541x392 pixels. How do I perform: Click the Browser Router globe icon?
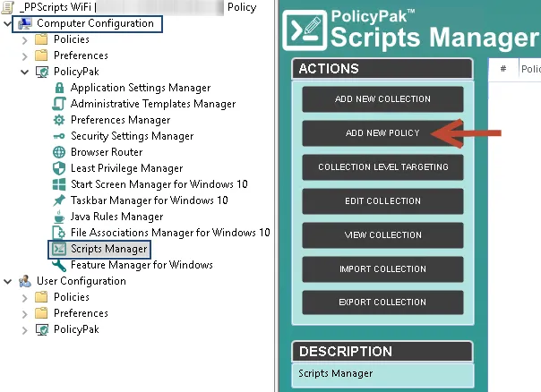60,152
